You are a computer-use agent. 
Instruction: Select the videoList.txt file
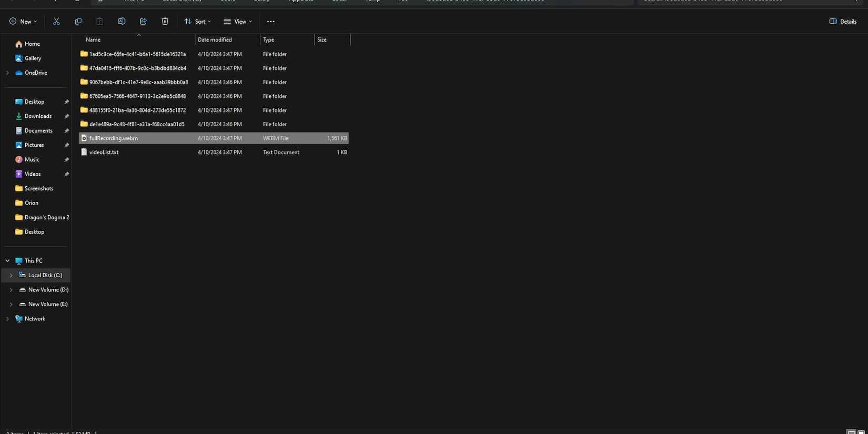[x=214, y=153]
